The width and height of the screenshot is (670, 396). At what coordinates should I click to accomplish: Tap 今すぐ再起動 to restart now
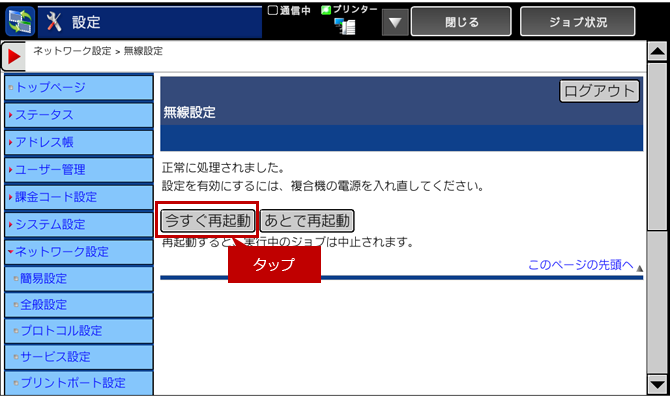(208, 220)
